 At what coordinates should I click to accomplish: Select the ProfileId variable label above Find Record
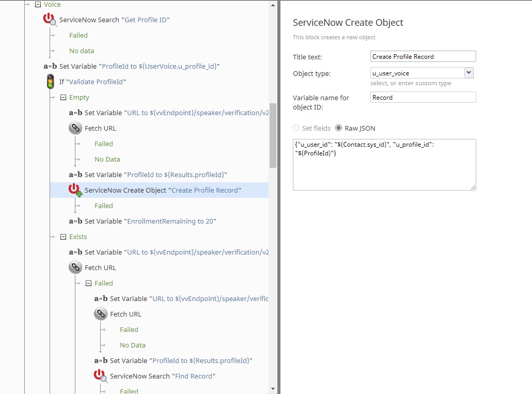pyautogui.click(x=181, y=360)
